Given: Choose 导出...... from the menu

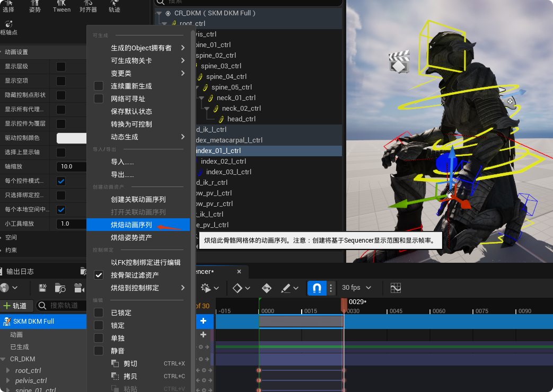Looking at the screenshot, I should click(x=138, y=175).
